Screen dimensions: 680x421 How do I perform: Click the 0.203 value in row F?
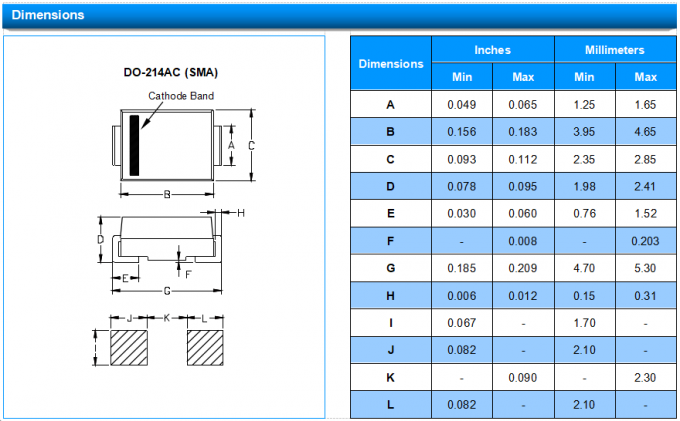(646, 241)
